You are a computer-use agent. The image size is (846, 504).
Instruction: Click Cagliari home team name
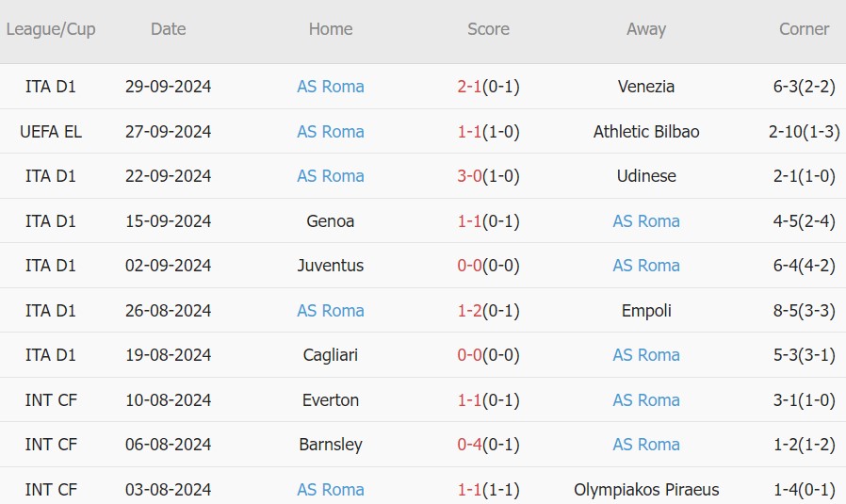pyautogui.click(x=331, y=355)
